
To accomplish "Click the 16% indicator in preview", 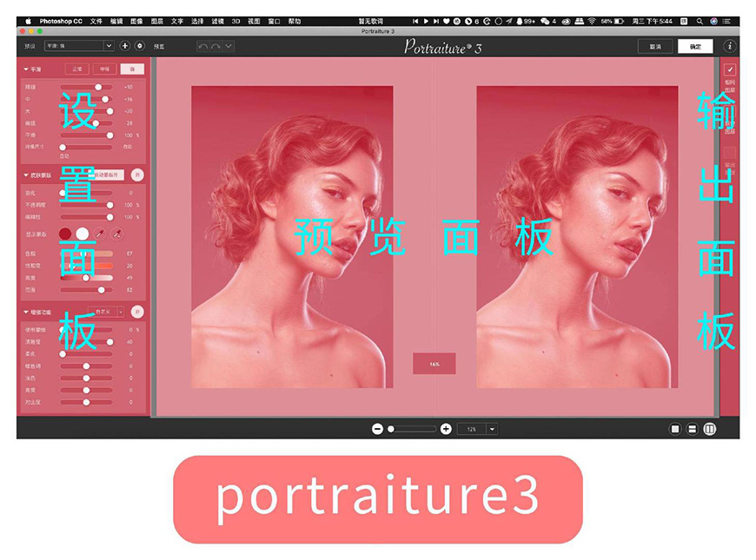I will (434, 364).
